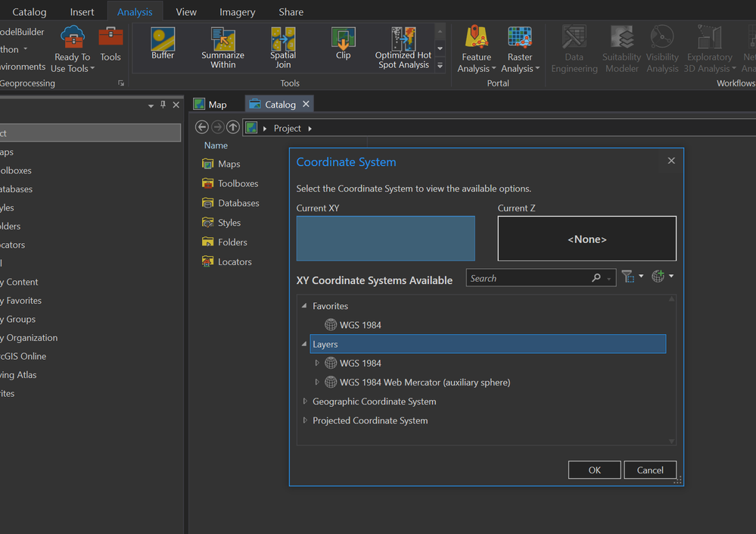The image size is (756, 534).
Task: Select the Current Z None box
Action: [586, 239]
